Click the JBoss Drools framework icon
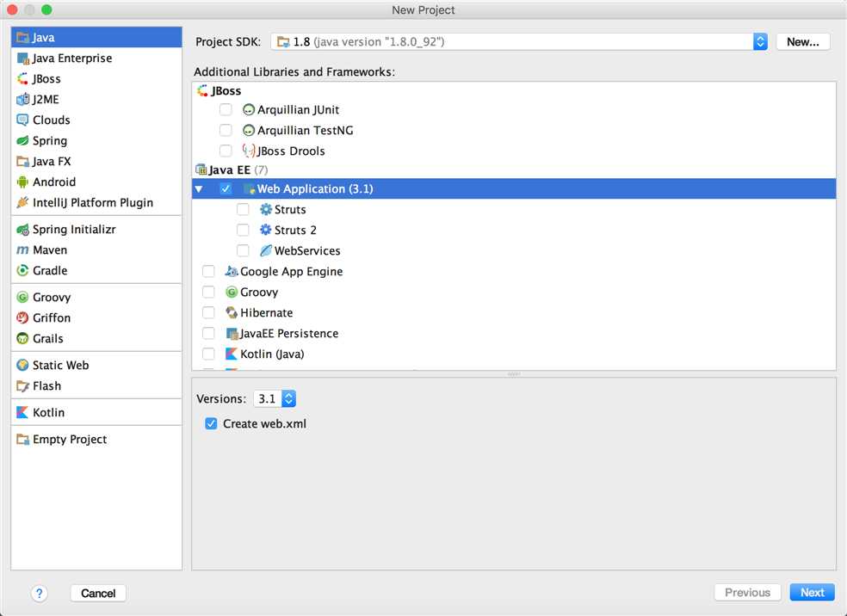The image size is (847, 616). coord(249,151)
